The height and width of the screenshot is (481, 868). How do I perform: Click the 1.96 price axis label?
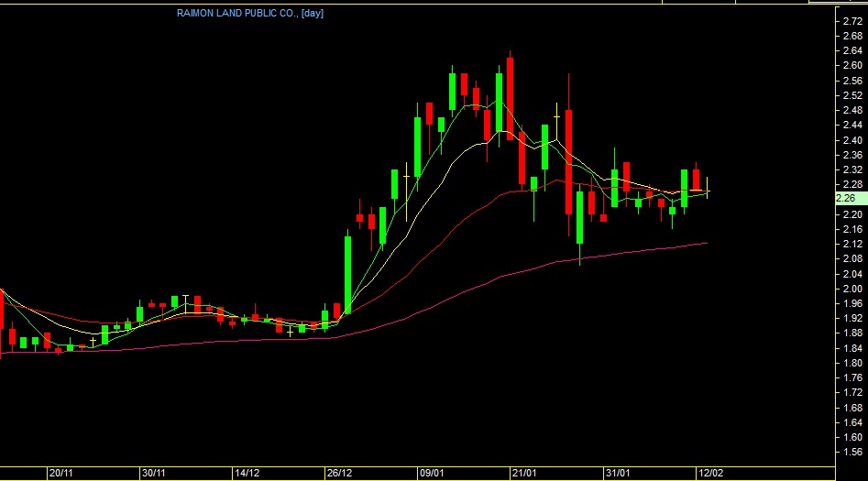(x=852, y=303)
